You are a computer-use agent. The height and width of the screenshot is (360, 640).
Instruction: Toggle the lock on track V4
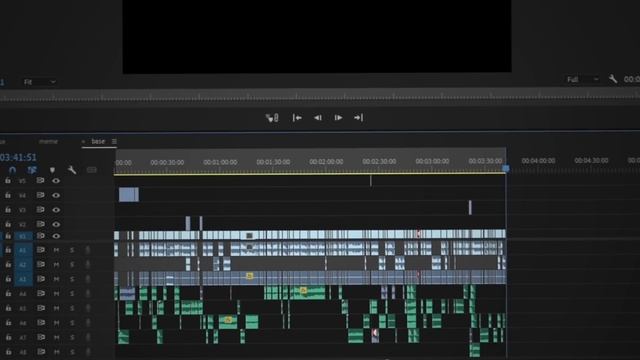8,195
